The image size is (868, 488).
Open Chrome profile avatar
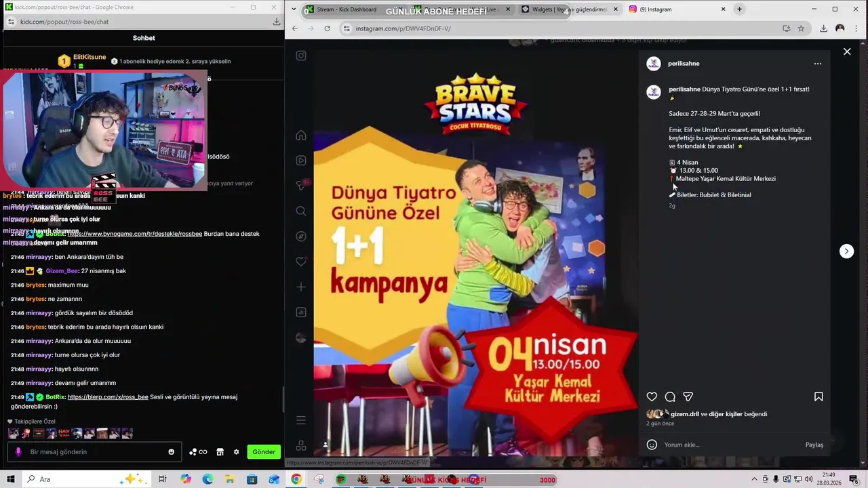click(840, 28)
